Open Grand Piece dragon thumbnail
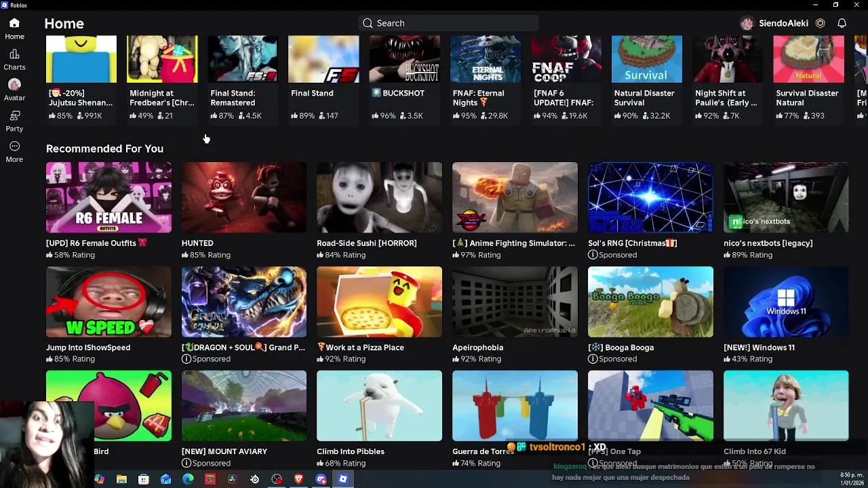 coord(244,302)
